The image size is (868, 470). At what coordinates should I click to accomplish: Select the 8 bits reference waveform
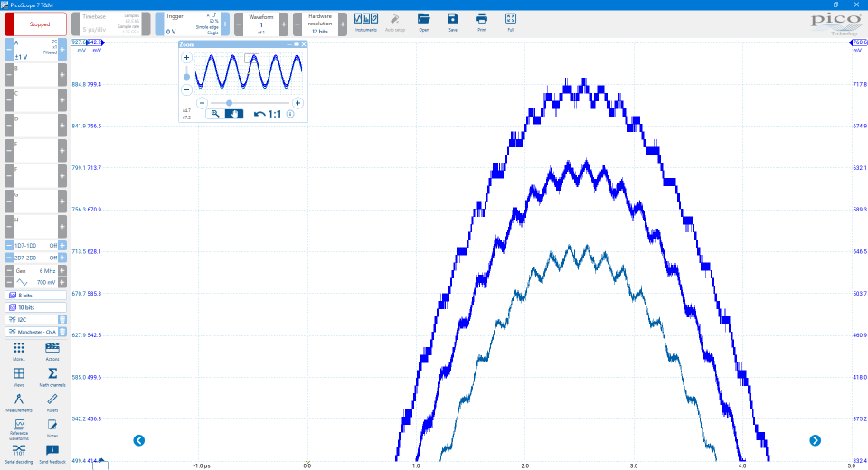(36, 296)
